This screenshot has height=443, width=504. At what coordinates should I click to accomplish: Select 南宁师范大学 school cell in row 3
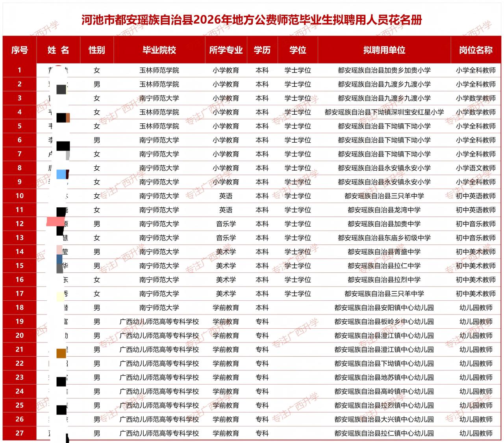click(159, 98)
